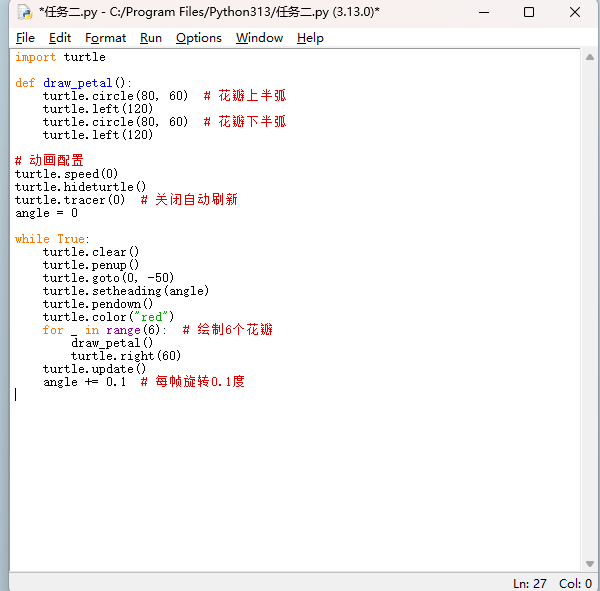Click the scrollbar up arrow
This screenshot has width=600, height=591.
pyautogui.click(x=590, y=57)
